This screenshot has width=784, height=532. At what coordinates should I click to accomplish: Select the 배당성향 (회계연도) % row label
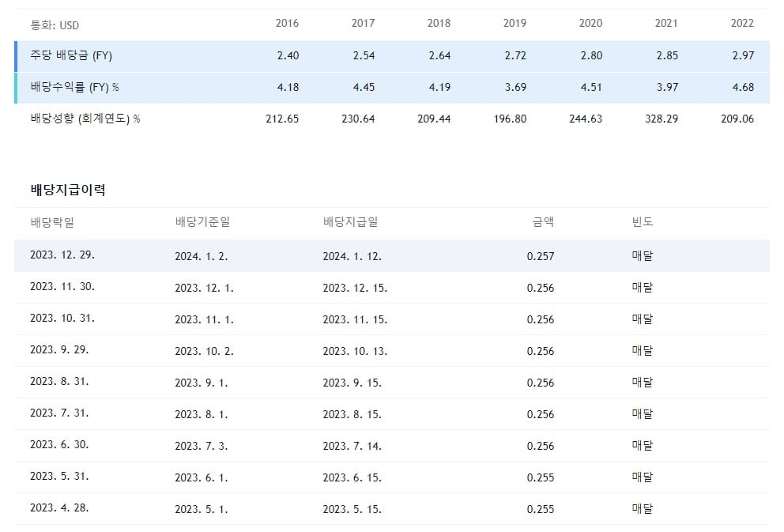(85, 119)
